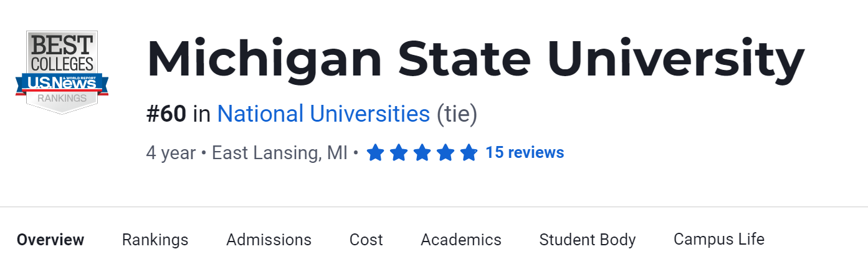This screenshot has width=868, height=264.
Task: Click the East Lansing, MI location text
Action: click(280, 153)
